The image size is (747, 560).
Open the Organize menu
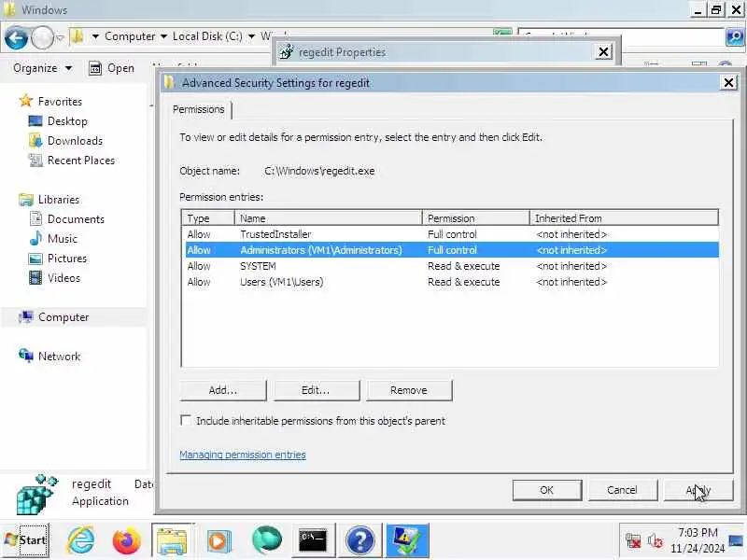click(x=42, y=68)
